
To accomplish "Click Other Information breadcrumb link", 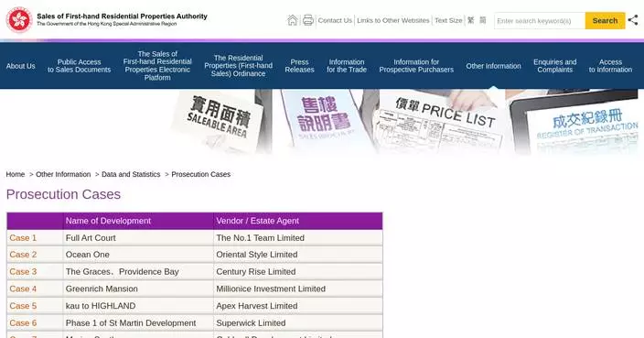I will [63, 174].
